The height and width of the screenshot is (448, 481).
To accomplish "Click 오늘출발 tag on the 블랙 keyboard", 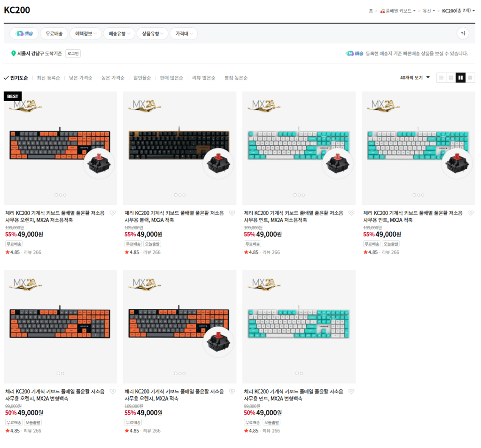I will (x=152, y=244).
